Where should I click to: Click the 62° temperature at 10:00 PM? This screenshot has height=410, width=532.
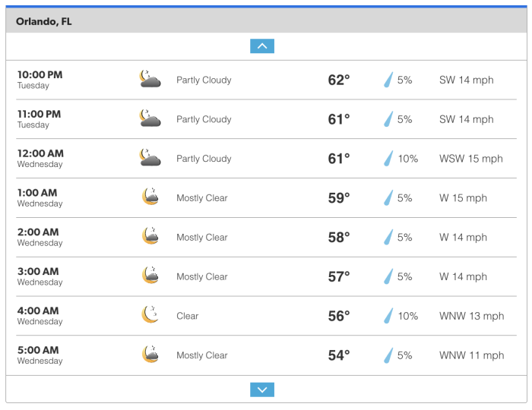tap(339, 80)
